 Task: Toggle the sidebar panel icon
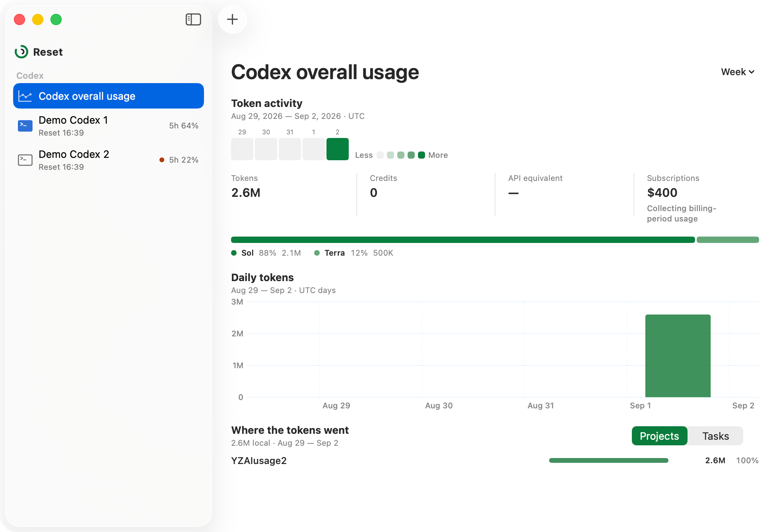point(193,19)
